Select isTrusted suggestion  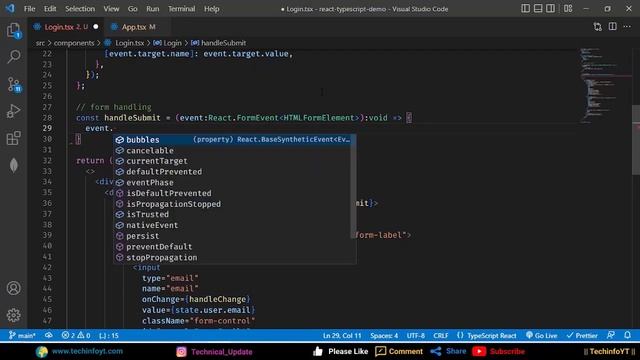click(x=232, y=214)
